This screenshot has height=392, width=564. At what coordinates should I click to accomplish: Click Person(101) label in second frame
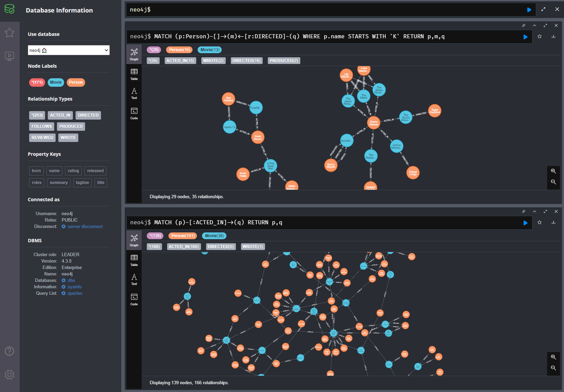click(183, 236)
